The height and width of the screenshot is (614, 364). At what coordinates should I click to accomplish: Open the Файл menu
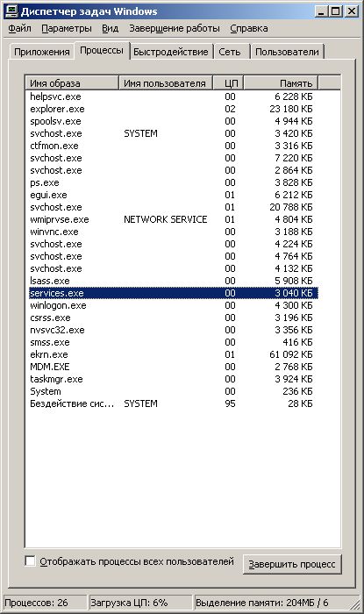[19, 28]
